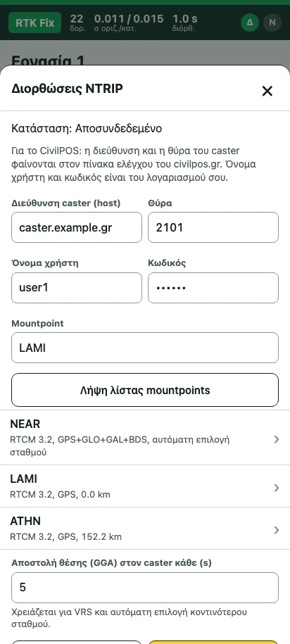The width and height of the screenshot is (290, 644).
Task: Choose the ATHN mountpoint at 152.2 km
Action: (x=145, y=528)
